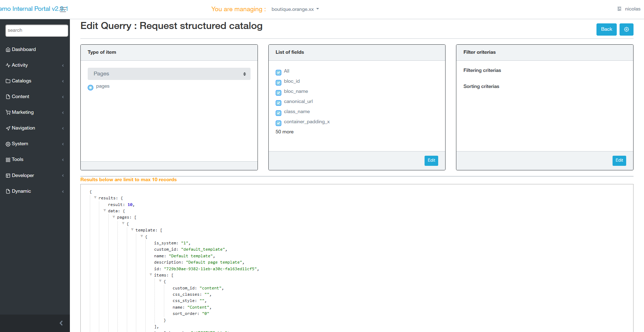This screenshot has height=332, width=644.
Task: Toggle the class_name checkbox
Action: click(278, 113)
